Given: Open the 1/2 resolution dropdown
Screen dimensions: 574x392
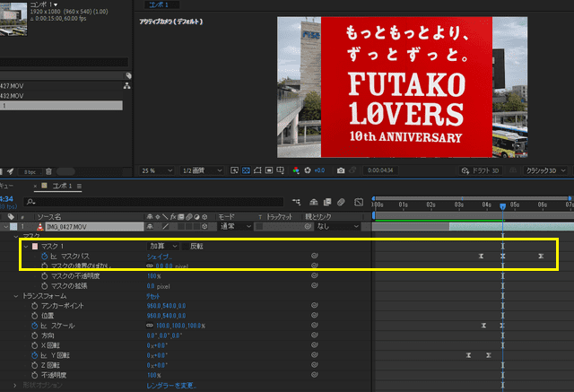Looking at the screenshot, I should click(202, 170).
